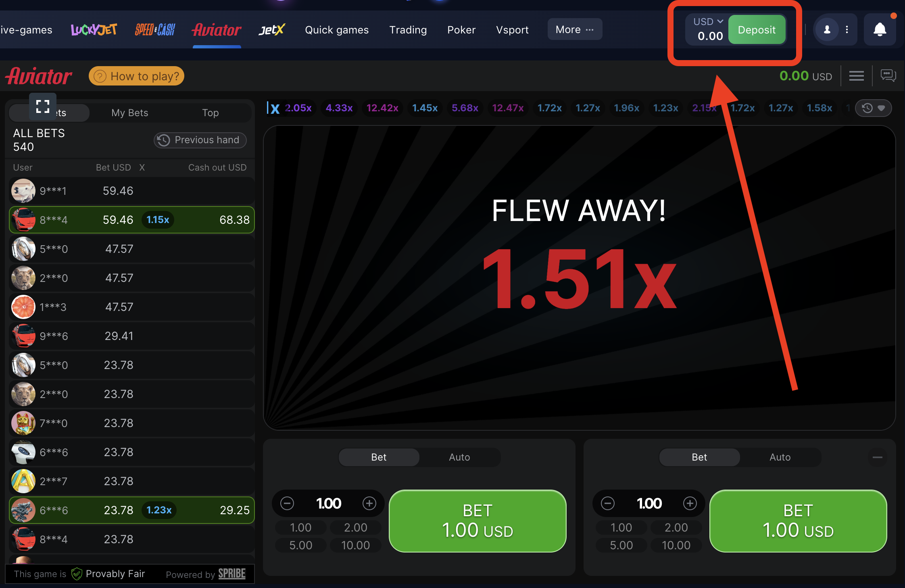The image size is (905, 588).
Task: Click the three-dot menu icon
Action: point(847,30)
